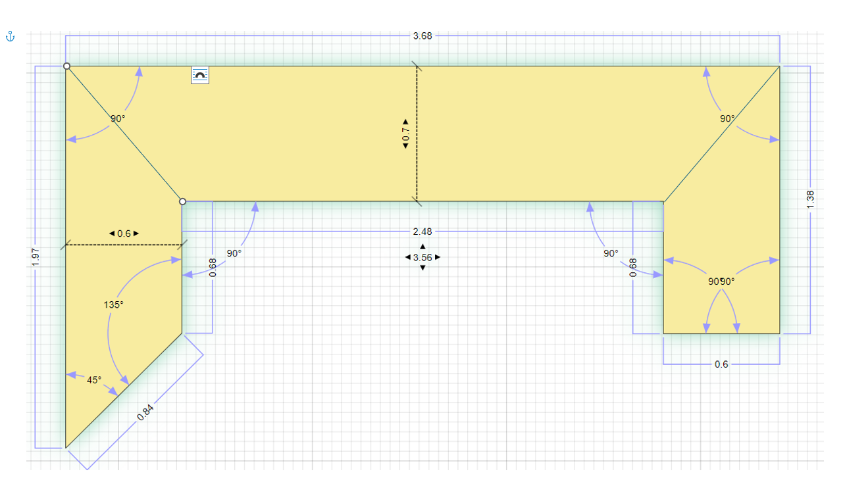
Task: Click the move cross beside the 3.56 label
Action: 424,258
